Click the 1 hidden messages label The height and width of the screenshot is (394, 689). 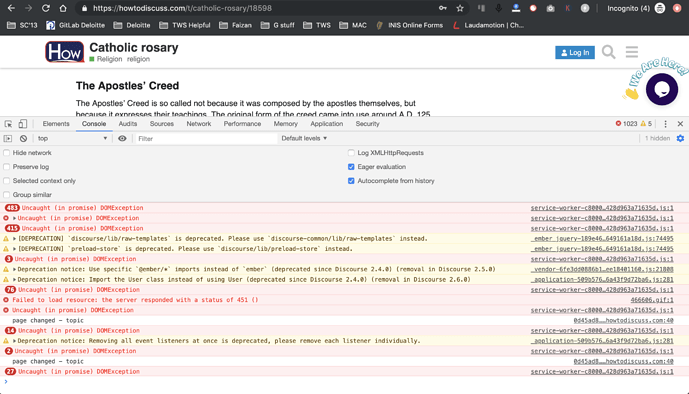pyautogui.click(x=657, y=138)
